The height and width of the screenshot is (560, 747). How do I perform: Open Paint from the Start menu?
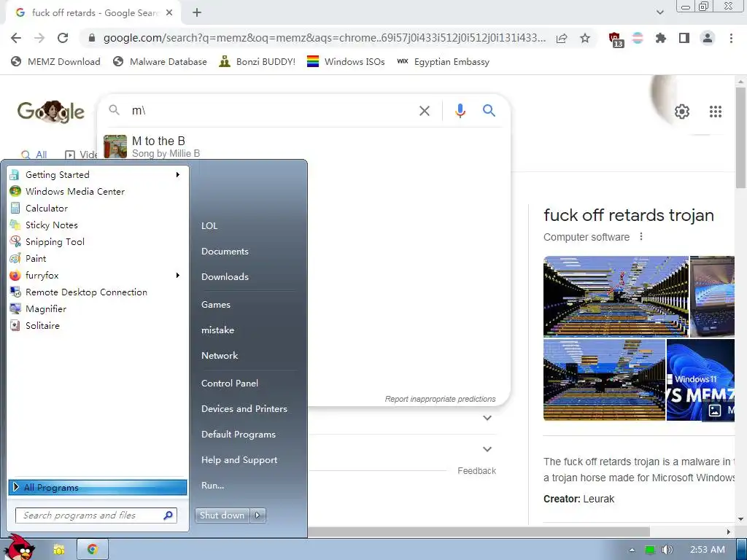coord(97,259)
